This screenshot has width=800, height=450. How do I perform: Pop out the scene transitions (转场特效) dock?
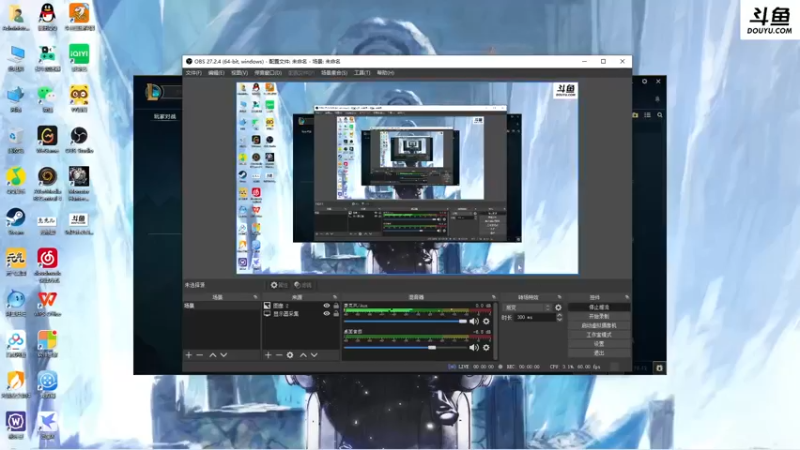tap(559, 297)
